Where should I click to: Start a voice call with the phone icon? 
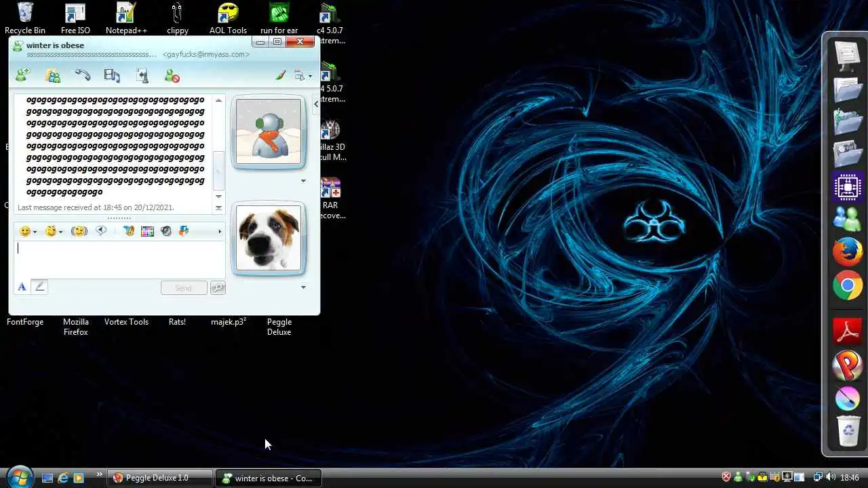pos(83,76)
